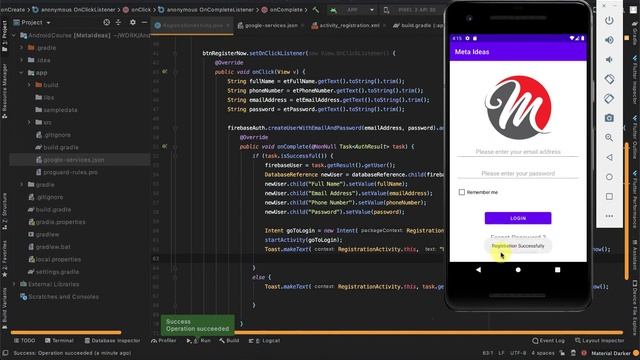Viewport: 640px width, 360px height.
Task: Click emulator sidebar Overview square icon
Action: (609, 196)
